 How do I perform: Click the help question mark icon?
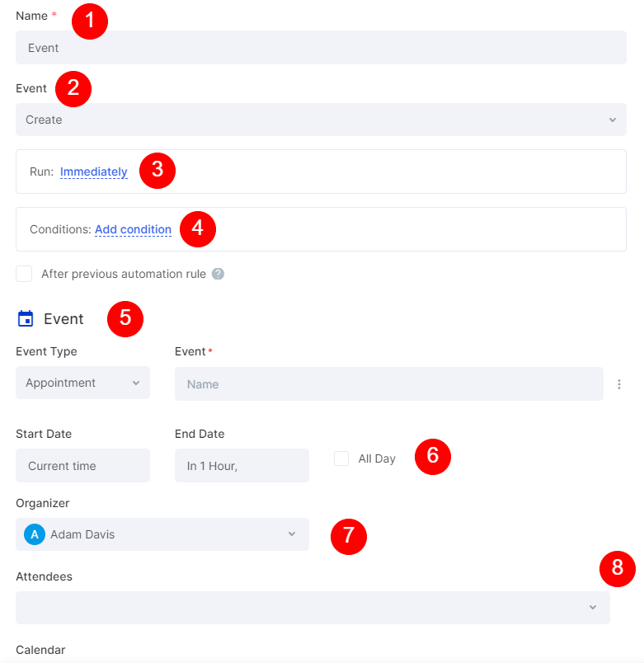coord(218,274)
